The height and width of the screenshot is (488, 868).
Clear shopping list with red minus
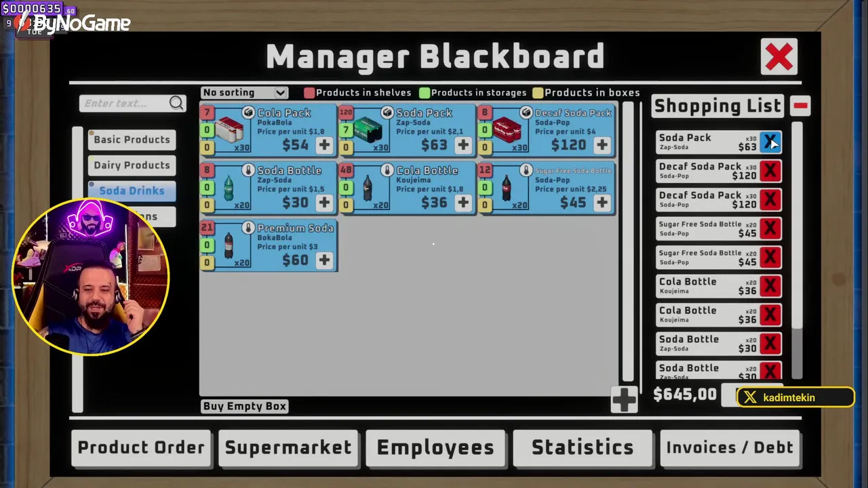[800, 106]
